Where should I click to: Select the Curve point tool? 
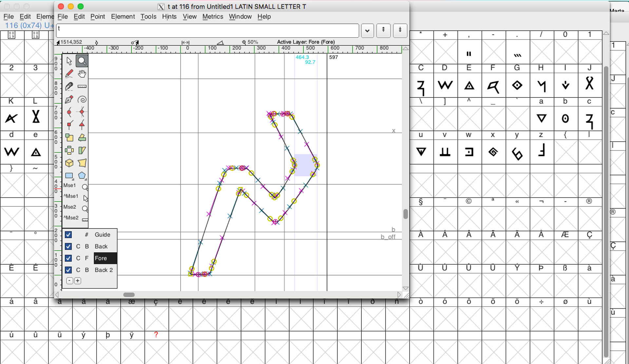[x=69, y=112]
